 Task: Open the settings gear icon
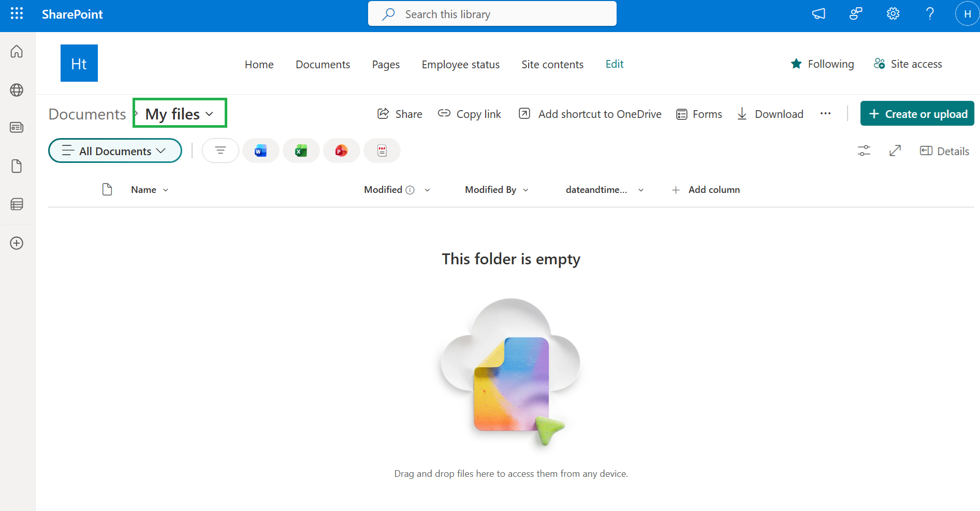pos(893,14)
